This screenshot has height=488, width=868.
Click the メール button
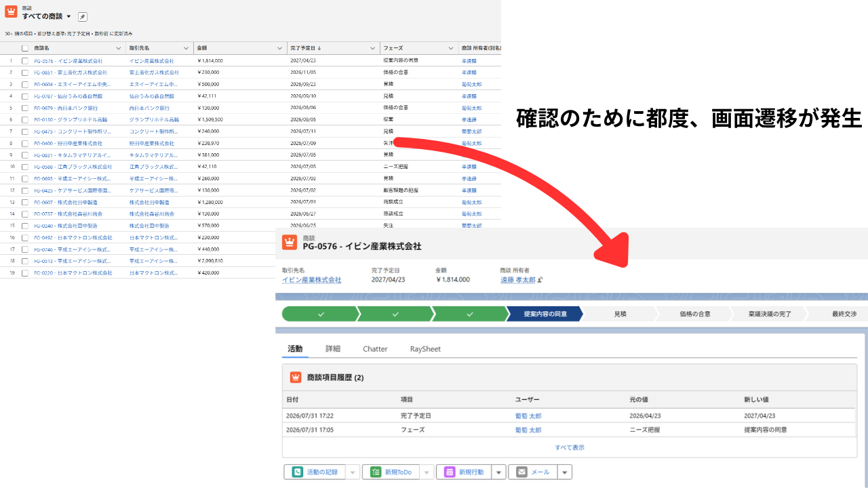point(533,472)
